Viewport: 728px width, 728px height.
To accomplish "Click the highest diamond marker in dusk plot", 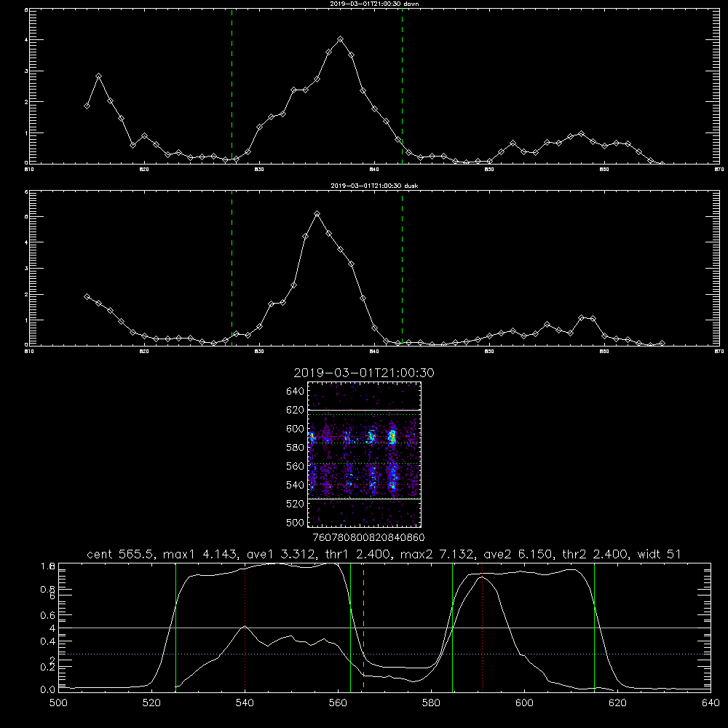I will click(x=317, y=214).
